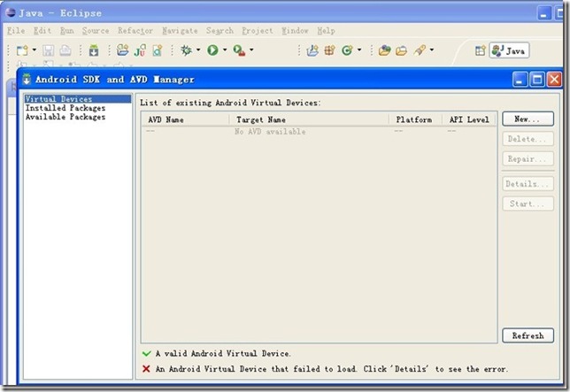Sort by the API Level column header

(469, 119)
